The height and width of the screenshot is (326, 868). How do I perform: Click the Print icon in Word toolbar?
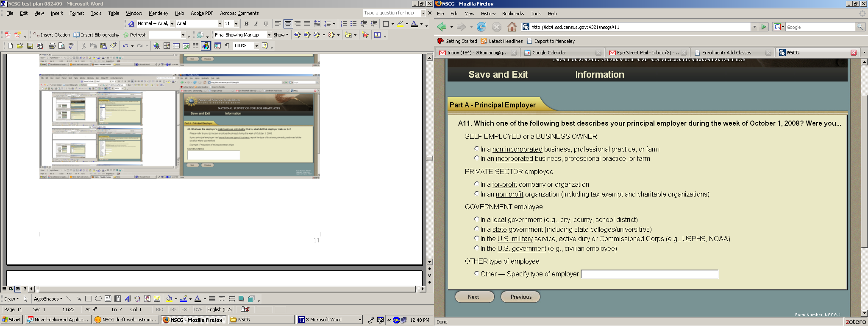tap(52, 46)
